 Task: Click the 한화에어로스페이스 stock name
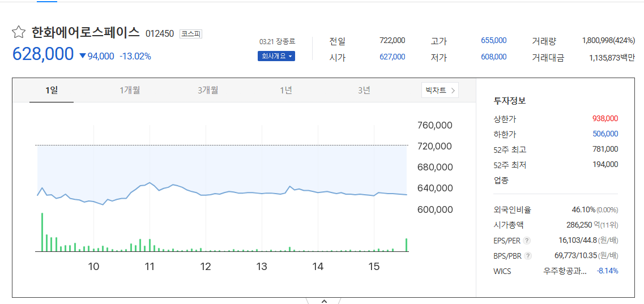click(x=86, y=32)
